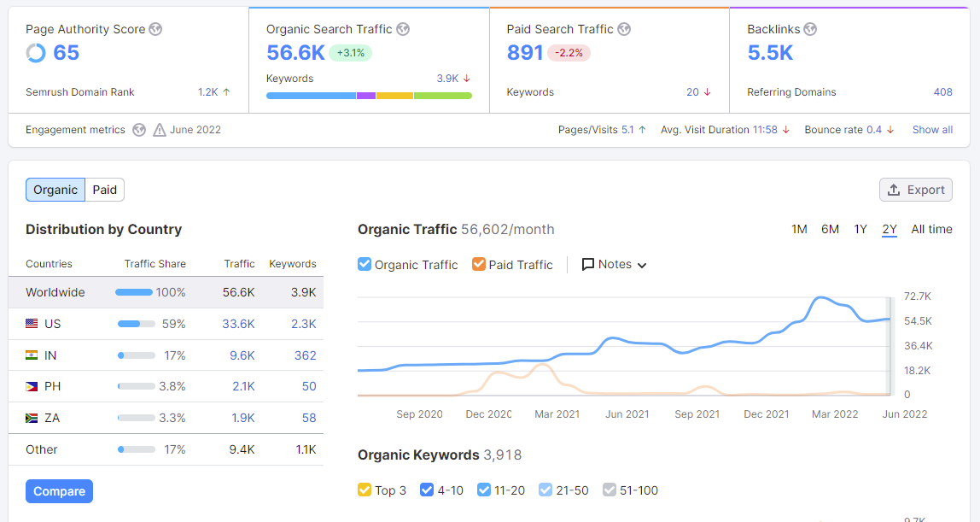
Task: Click the warning triangle beside June 2022
Action: coord(160,130)
